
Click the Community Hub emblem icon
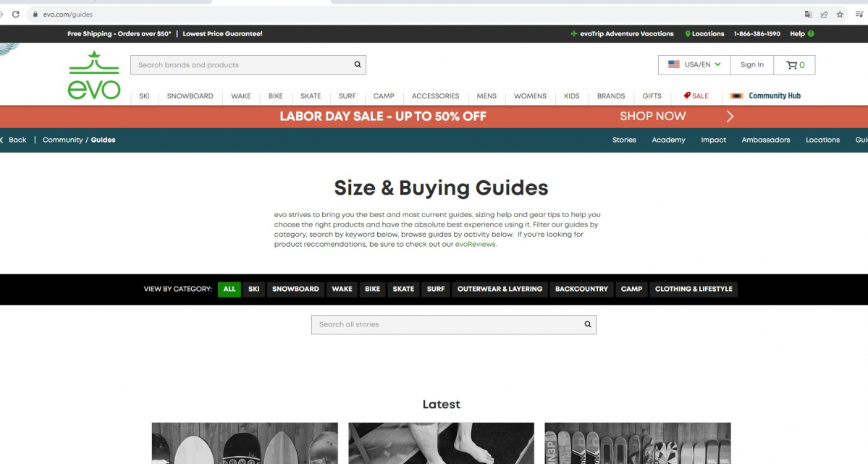tap(736, 96)
